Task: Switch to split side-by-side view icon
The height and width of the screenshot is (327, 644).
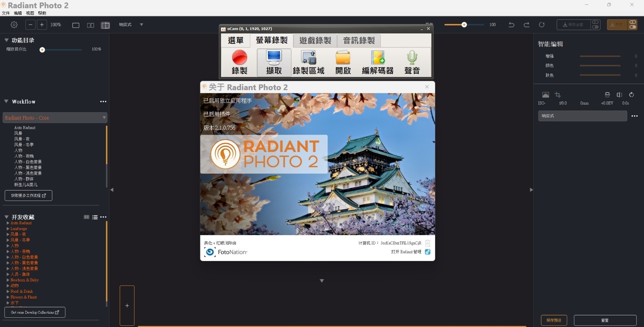Action: tap(91, 25)
